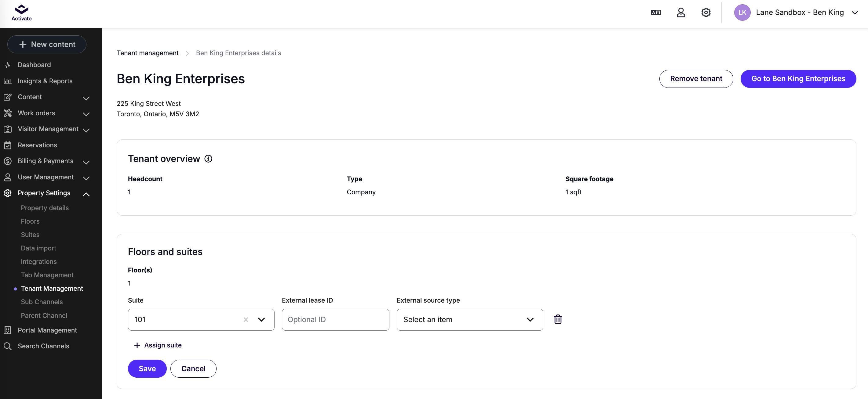Open the account switcher chevron
The height and width of the screenshot is (399, 868).
855,13
